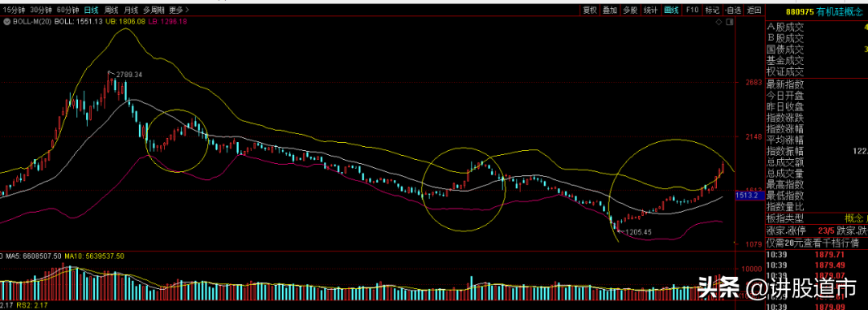Click the 指数量比 row

(x=817, y=206)
